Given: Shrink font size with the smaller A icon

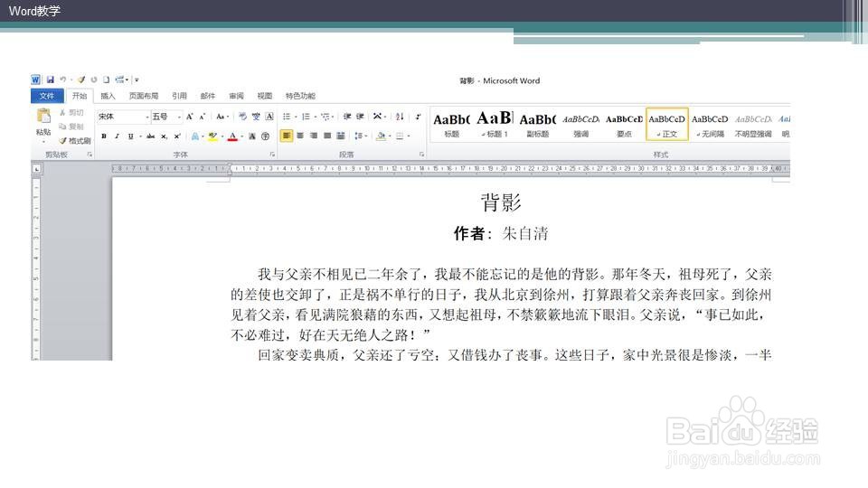Looking at the screenshot, I should [x=202, y=117].
